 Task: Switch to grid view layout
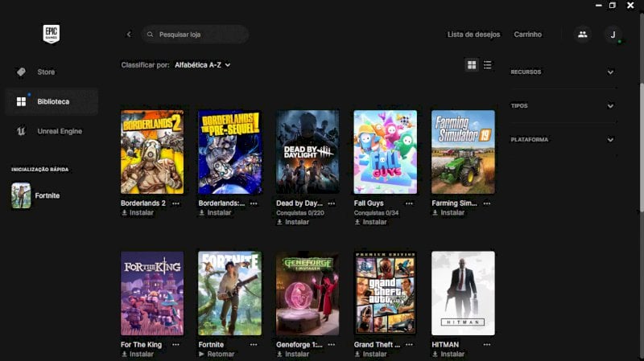tap(472, 65)
